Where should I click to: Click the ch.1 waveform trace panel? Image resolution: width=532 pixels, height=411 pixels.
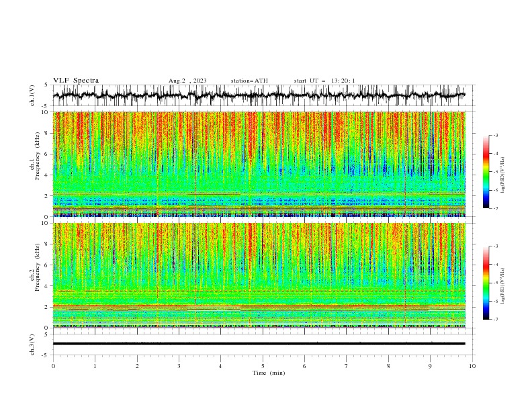(x=263, y=95)
